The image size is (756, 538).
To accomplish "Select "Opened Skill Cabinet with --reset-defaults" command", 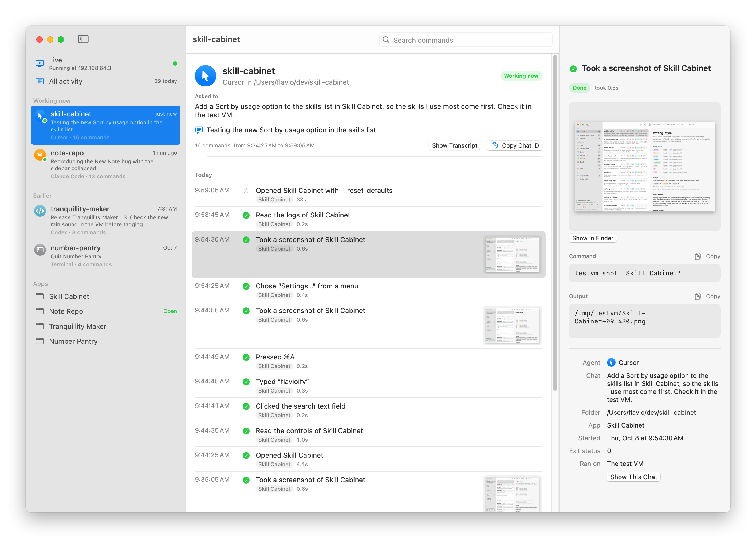I will 368,195.
